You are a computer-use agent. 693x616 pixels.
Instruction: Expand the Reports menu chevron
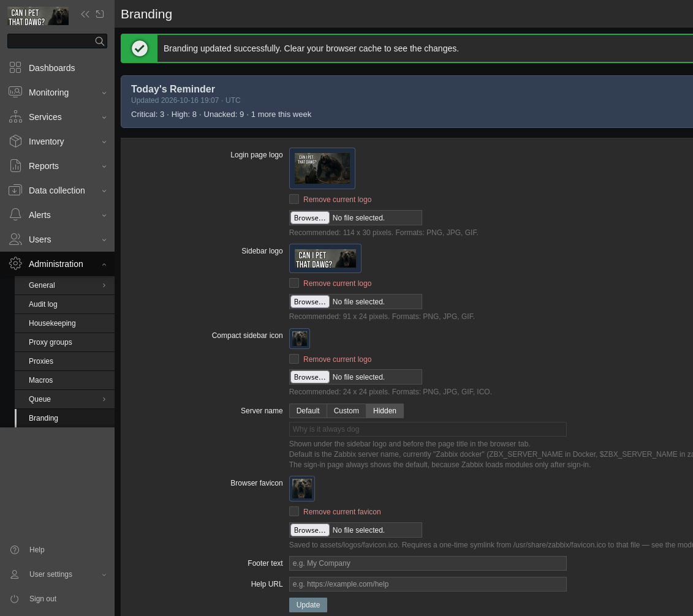(104, 166)
